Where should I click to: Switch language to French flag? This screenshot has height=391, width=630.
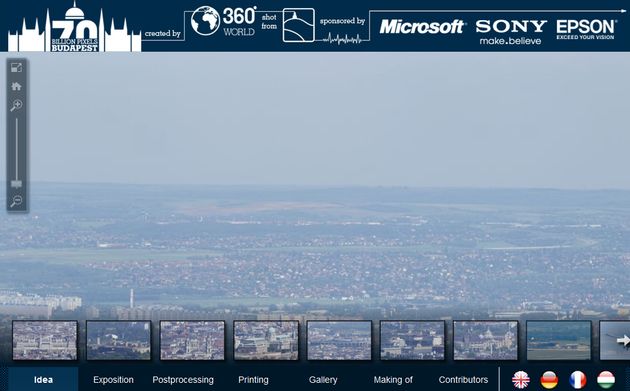tap(578, 379)
